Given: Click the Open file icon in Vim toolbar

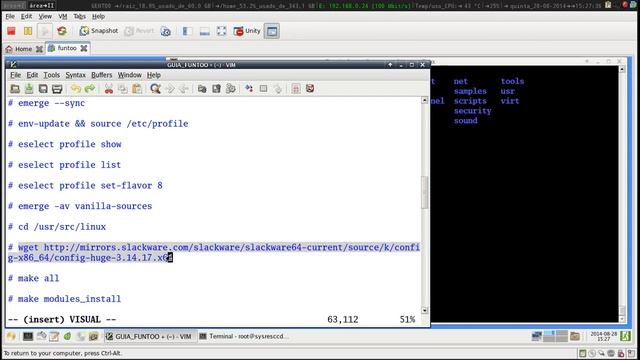Looking at the screenshot, I should [15, 89].
